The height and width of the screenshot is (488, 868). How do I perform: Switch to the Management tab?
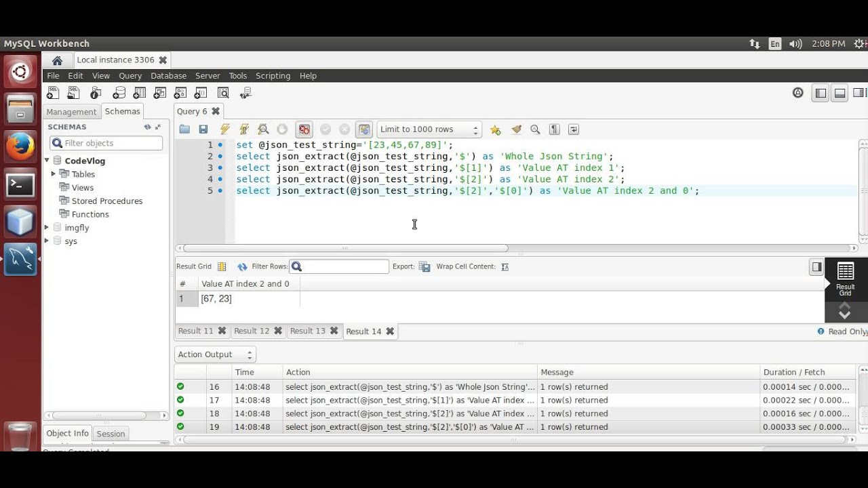71,112
